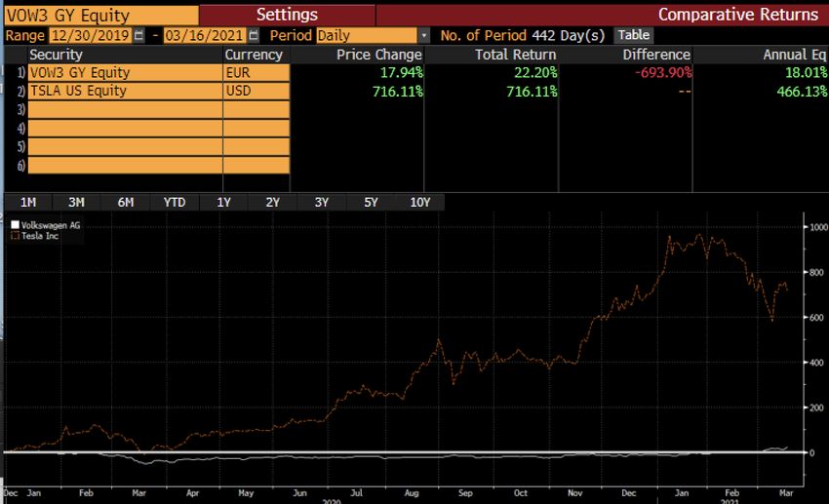This screenshot has width=829, height=504.
Task: Set chart range to 10Y
Action: coord(420,203)
